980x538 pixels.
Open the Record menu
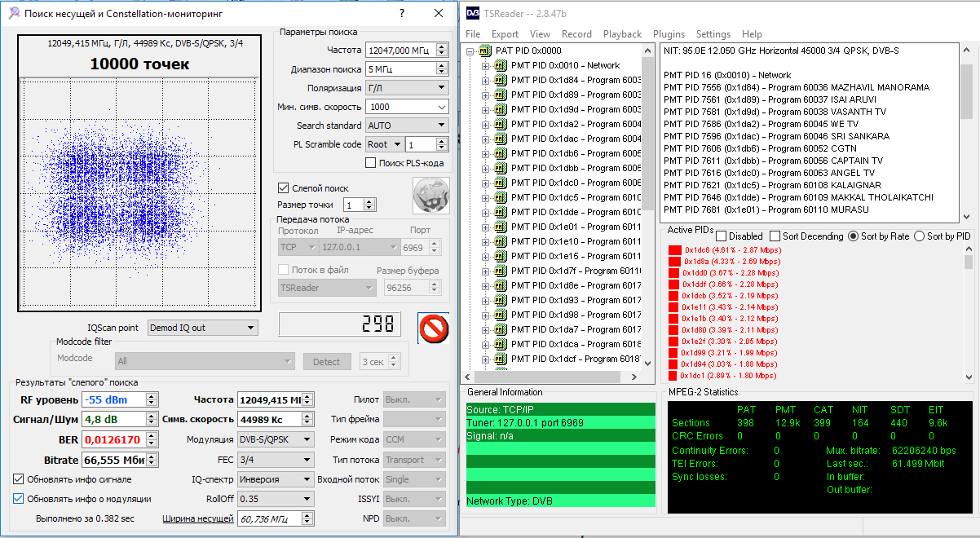tap(576, 34)
